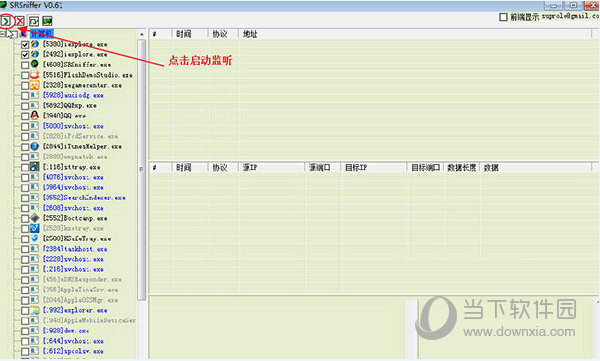The height and width of the screenshot is (361, 600).
Task: Stop capture with the red X button
Action: (x=20, y=21)
